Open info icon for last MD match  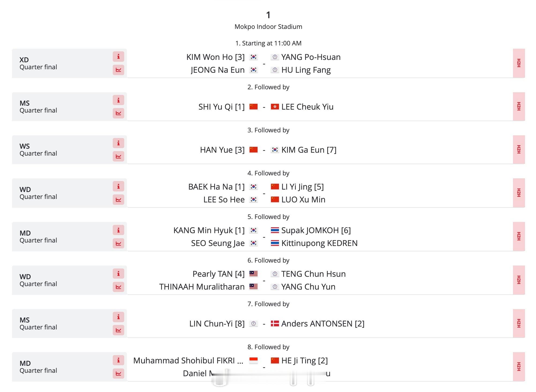tap(118, 360)
